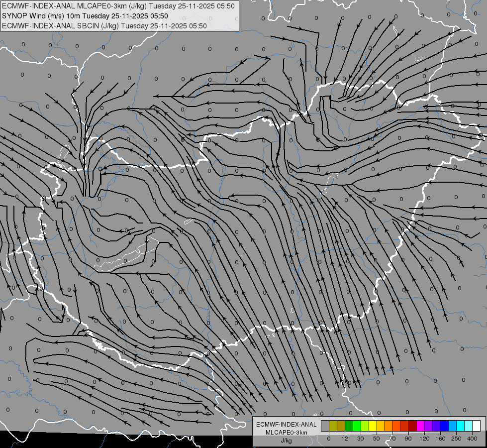Screen dimensions: 487x448
Task: Click the legend scale value 250
Action: (x=456, y=439)
